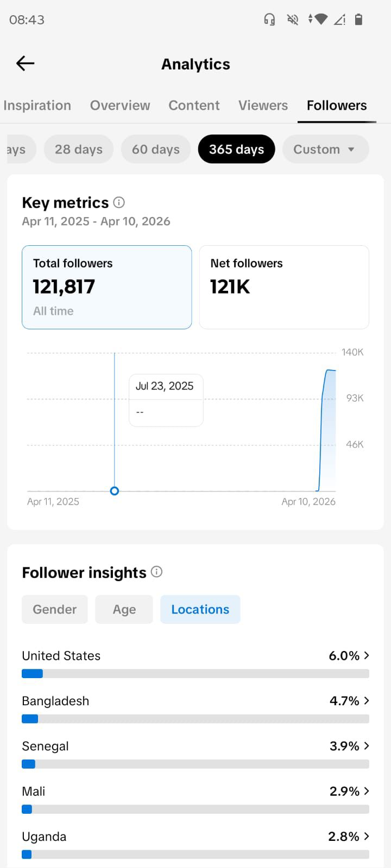The width and height of the screenshot is (391, 868).
Task: Tap the back arrow icon
Action: [25, 63]
